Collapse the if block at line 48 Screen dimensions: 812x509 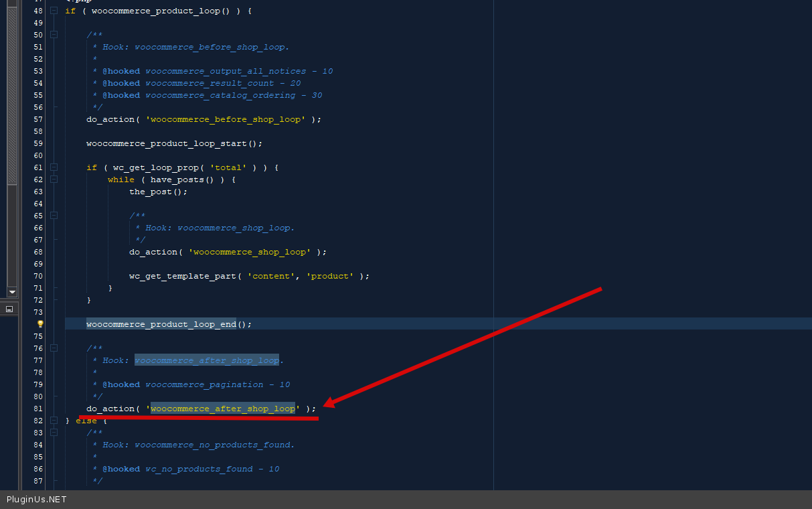pos(54,11)
